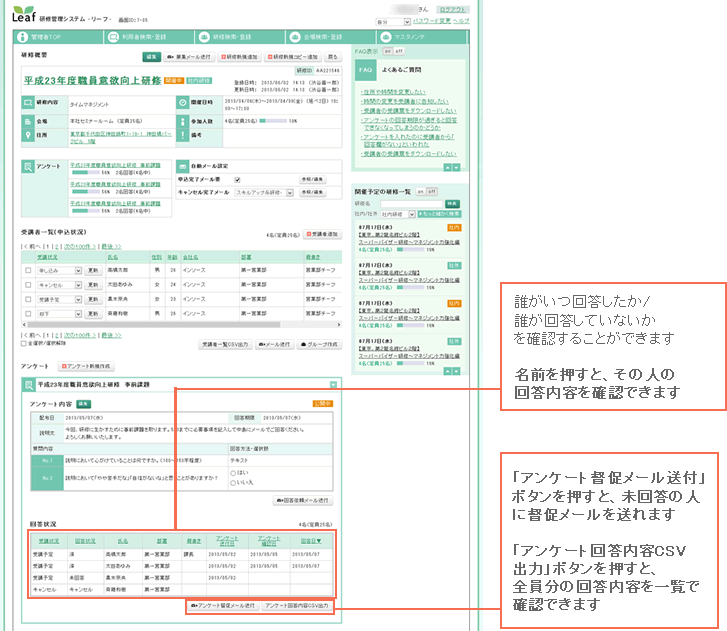Open the キャンセル完了メール template dropdown
This screenshot has width=727, height=631.
click(264, 193)
